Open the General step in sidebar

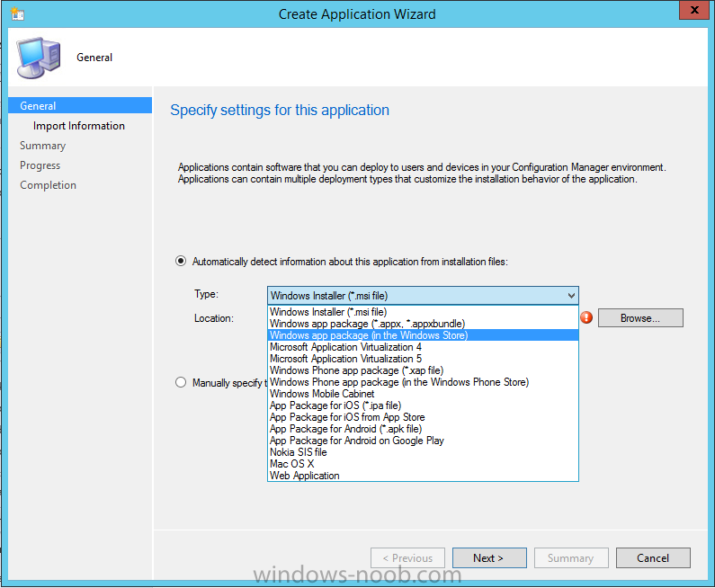(x=80, y=106)
